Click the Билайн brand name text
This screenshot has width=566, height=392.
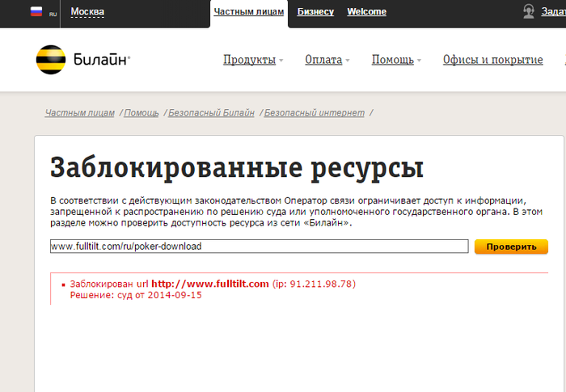coord(102,59)
